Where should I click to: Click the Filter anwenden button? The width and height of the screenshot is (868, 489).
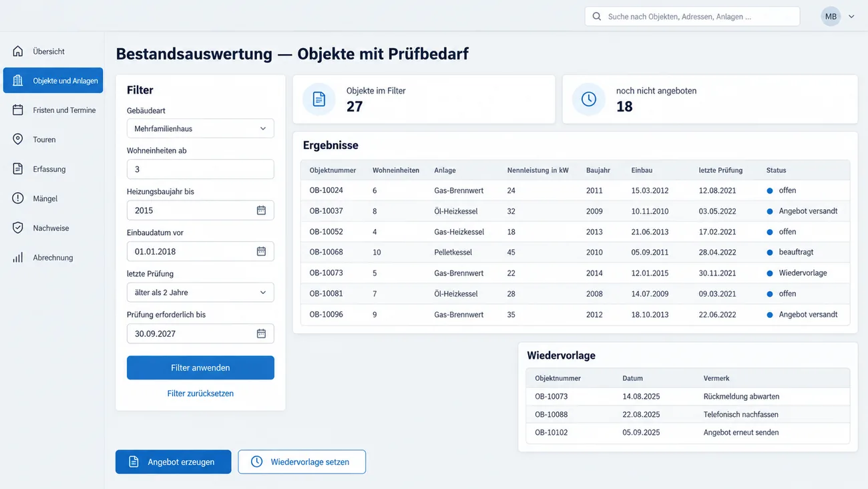tap(200, 368)
